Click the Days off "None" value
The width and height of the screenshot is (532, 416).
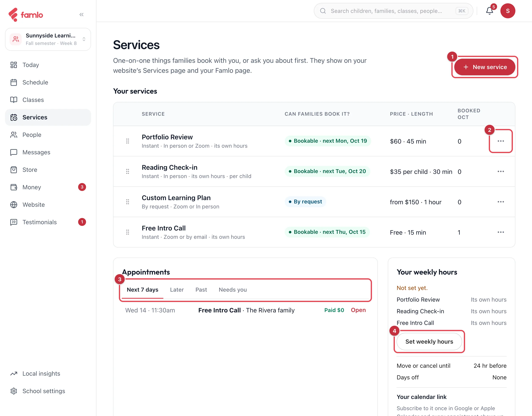click(x=499, y=378)
